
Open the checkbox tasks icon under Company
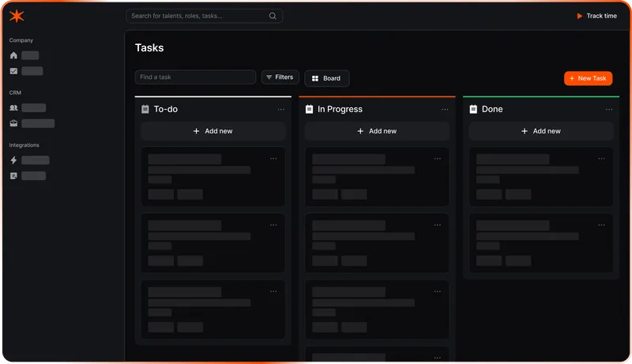pos(13,71)
